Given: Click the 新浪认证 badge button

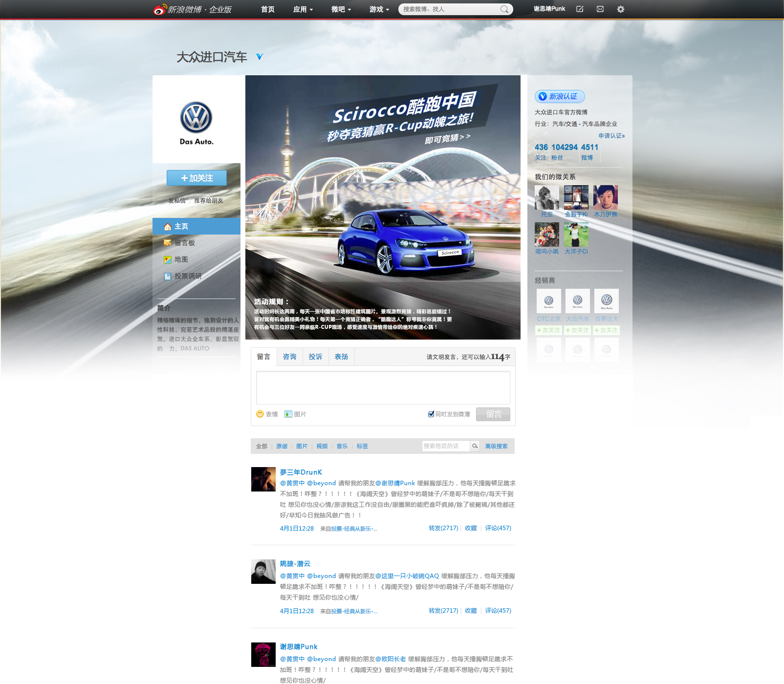Looking at the screenshot, I should pos(560,96).
